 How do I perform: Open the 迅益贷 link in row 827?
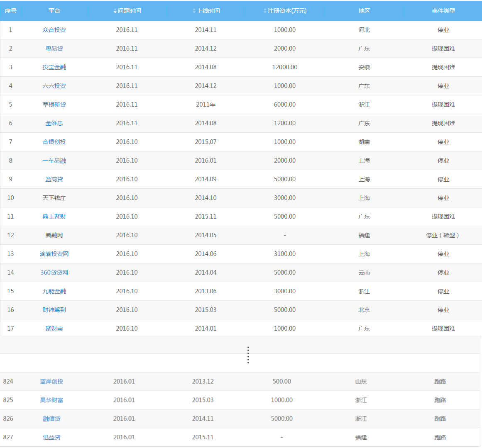(51, 437)
